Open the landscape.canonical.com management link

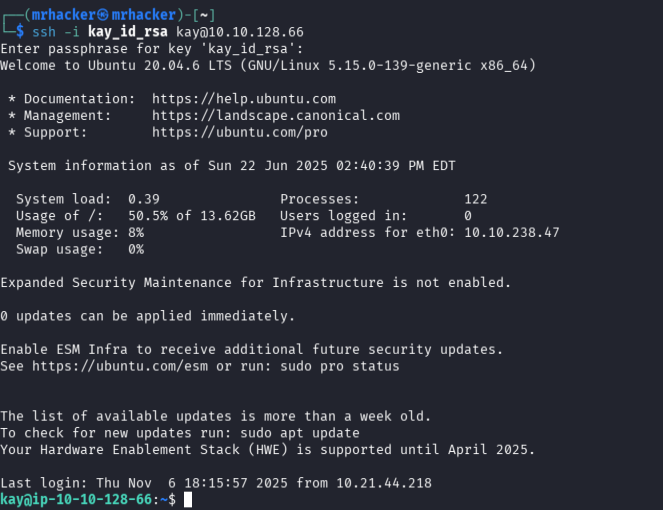(276, 115)
